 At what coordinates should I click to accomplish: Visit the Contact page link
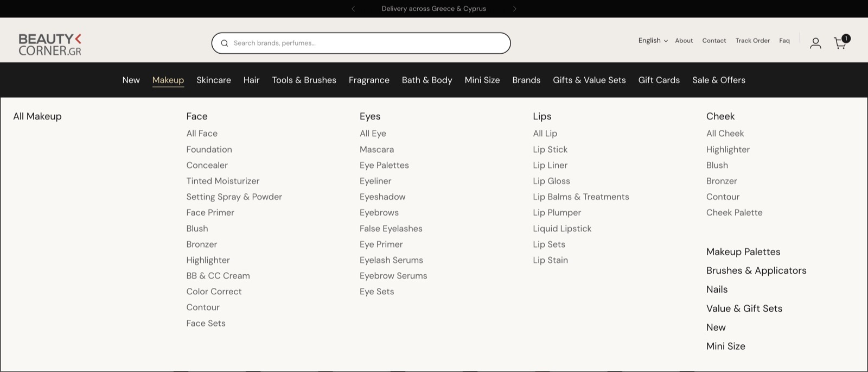(714, 41)
